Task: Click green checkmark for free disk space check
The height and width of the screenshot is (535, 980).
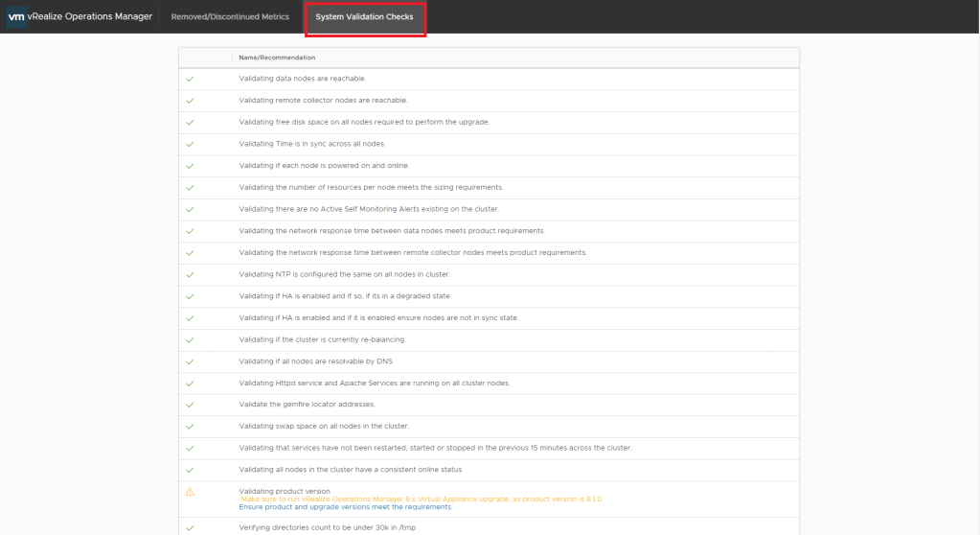Action: (x=190, y=123)
